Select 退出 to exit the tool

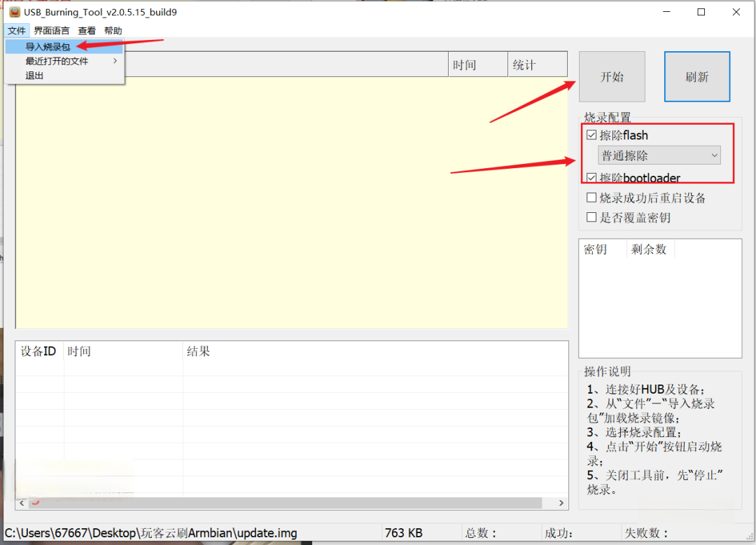64,75
